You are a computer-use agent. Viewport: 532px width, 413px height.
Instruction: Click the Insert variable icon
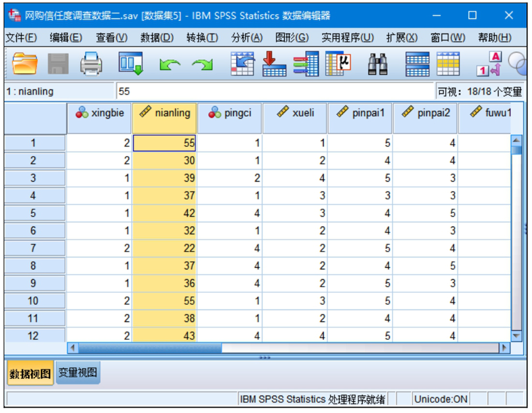point(448,64)
